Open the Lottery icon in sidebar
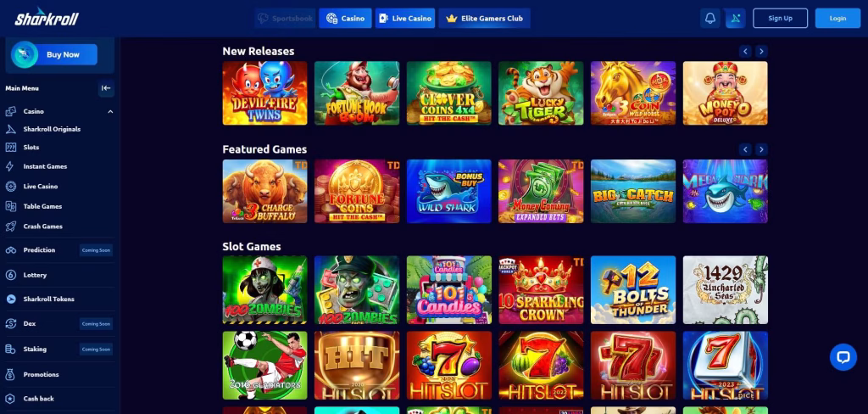The height and width of the screenshot is (414, 868). pos(10,275)
